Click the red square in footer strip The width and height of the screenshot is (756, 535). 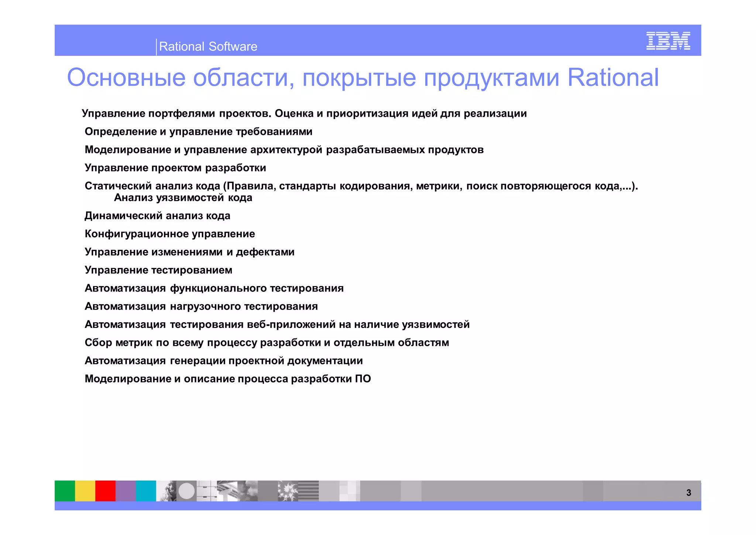tap(105, 491)
